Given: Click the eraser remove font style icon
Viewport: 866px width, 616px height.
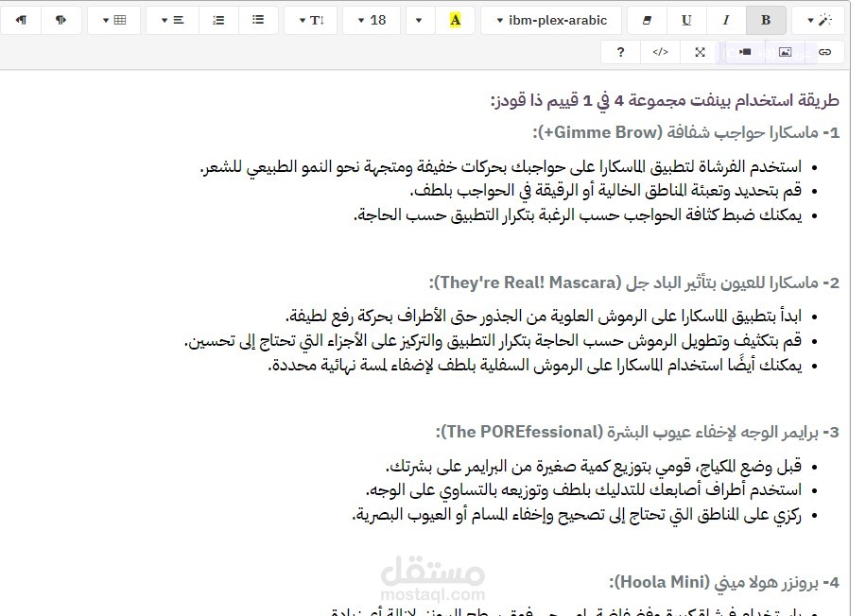Looking at the screenshot, I should click(647, 20).
